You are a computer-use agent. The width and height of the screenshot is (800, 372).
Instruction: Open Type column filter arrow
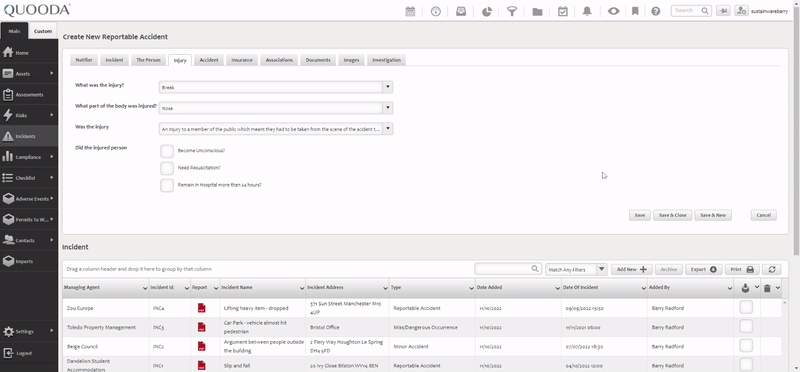(471, 288)
